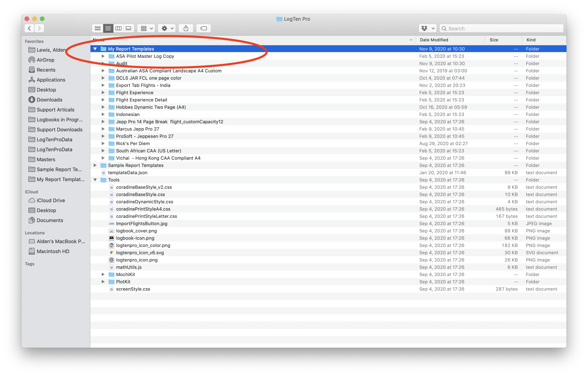Image resolution: width=588 pixels, height=376 pixels.
Task: Expand the ASA Pilot Master Log Copy folder
Action: click(103, 56)
